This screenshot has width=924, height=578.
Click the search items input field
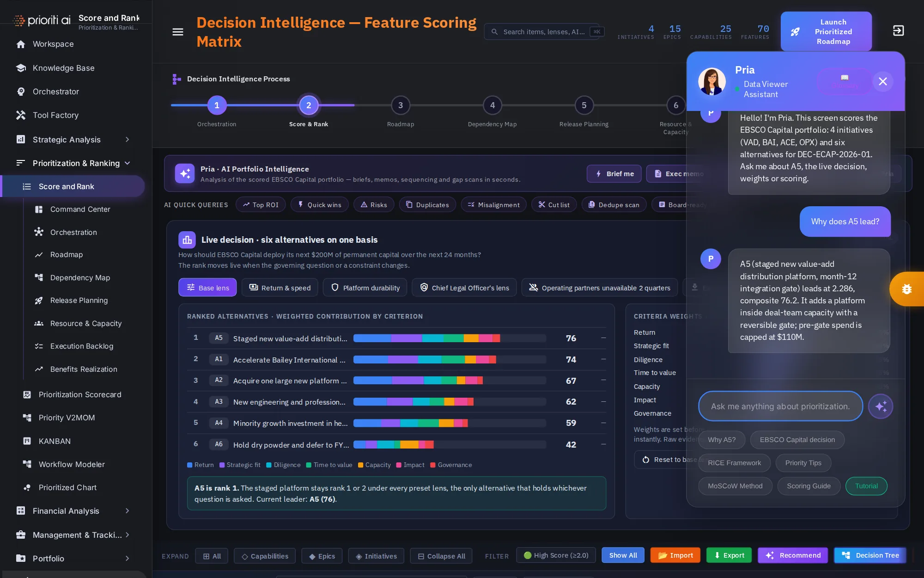coord(541,32)
